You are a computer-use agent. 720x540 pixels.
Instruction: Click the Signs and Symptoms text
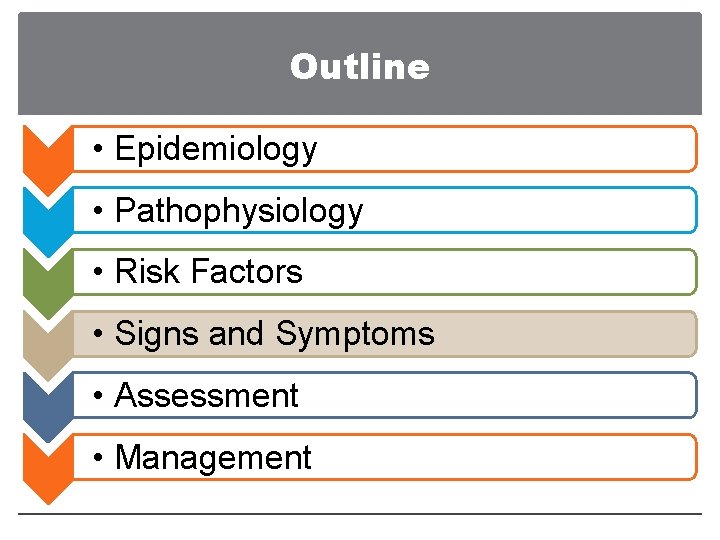tap(275, 334)
